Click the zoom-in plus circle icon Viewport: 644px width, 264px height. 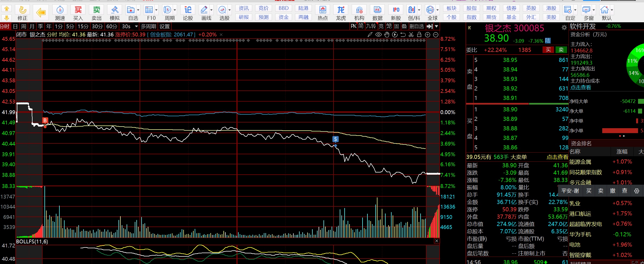coord(428,34)
